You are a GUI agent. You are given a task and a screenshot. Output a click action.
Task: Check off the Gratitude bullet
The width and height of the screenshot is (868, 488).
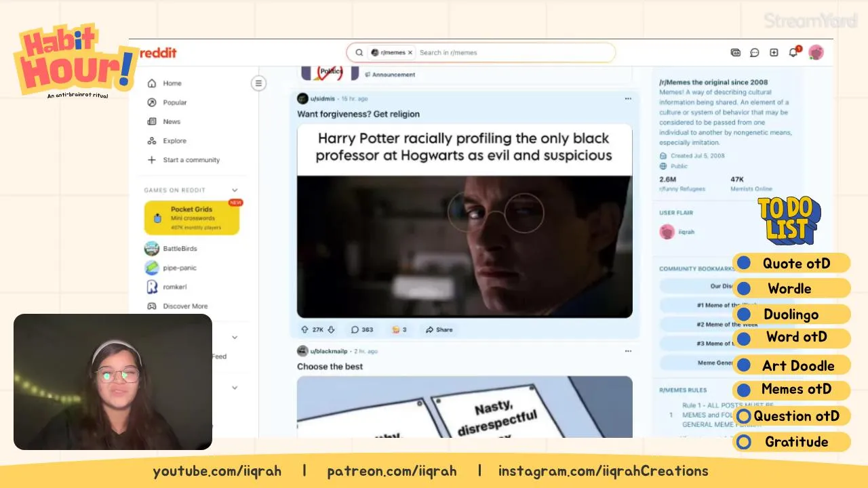point(744,442)
